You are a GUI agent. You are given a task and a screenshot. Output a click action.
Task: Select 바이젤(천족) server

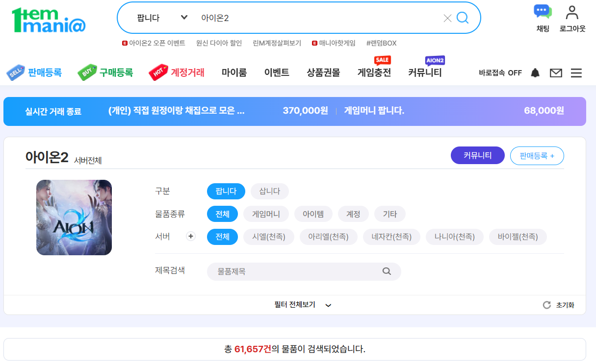(x=518, y=237)
